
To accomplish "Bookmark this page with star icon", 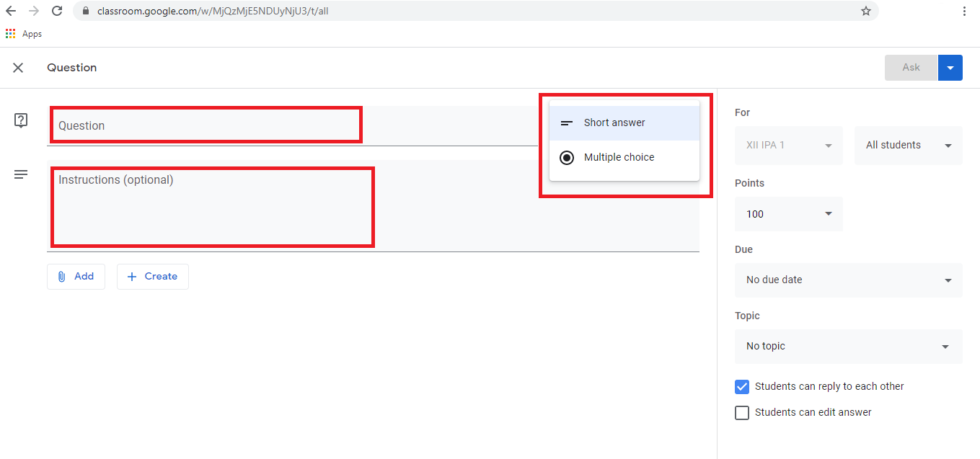I will click(x=866, y=11).
